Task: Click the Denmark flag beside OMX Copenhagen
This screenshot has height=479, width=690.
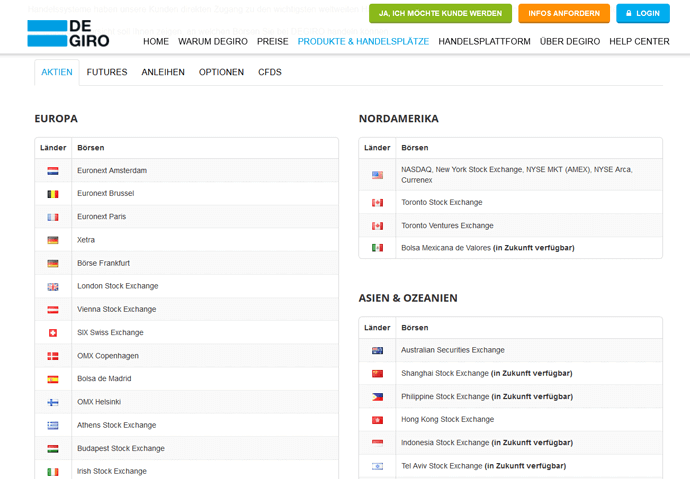Action: [x=53, y=356]
